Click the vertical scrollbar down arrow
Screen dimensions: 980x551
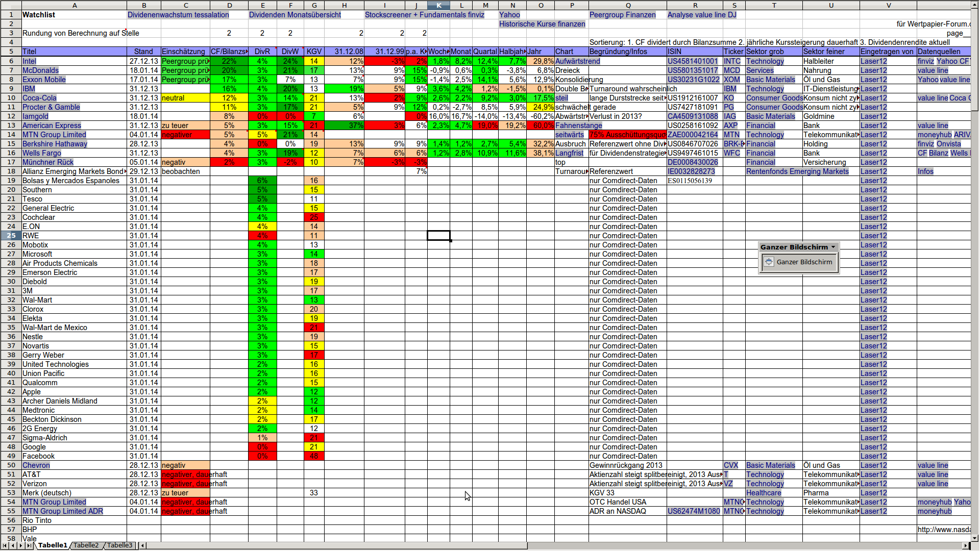975,538
